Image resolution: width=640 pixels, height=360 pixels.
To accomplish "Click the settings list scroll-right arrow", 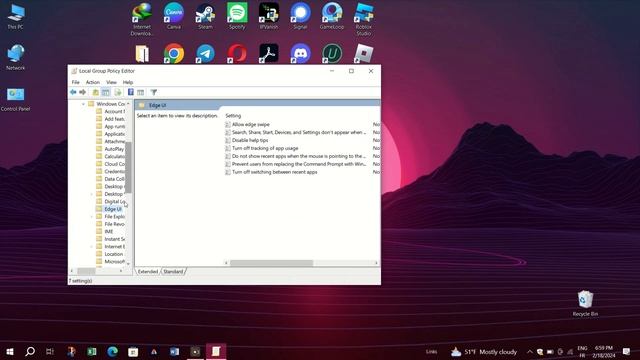I will (376, 263).
